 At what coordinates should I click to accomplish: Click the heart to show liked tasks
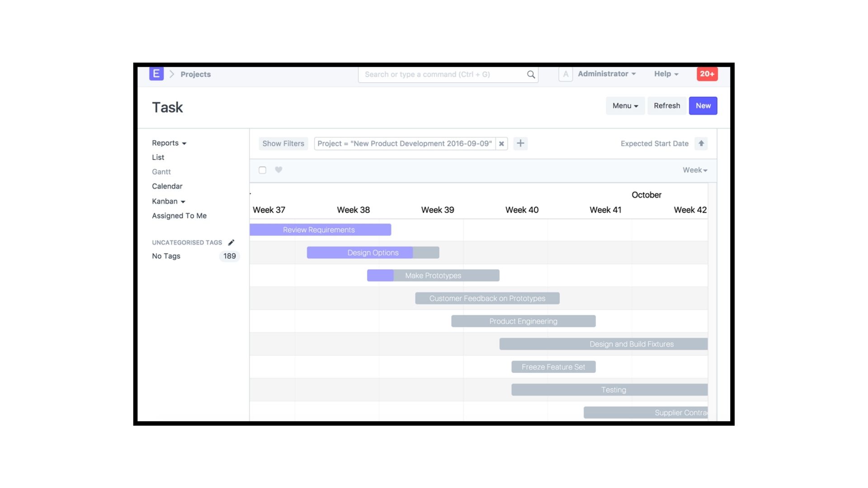click(278, 170)
